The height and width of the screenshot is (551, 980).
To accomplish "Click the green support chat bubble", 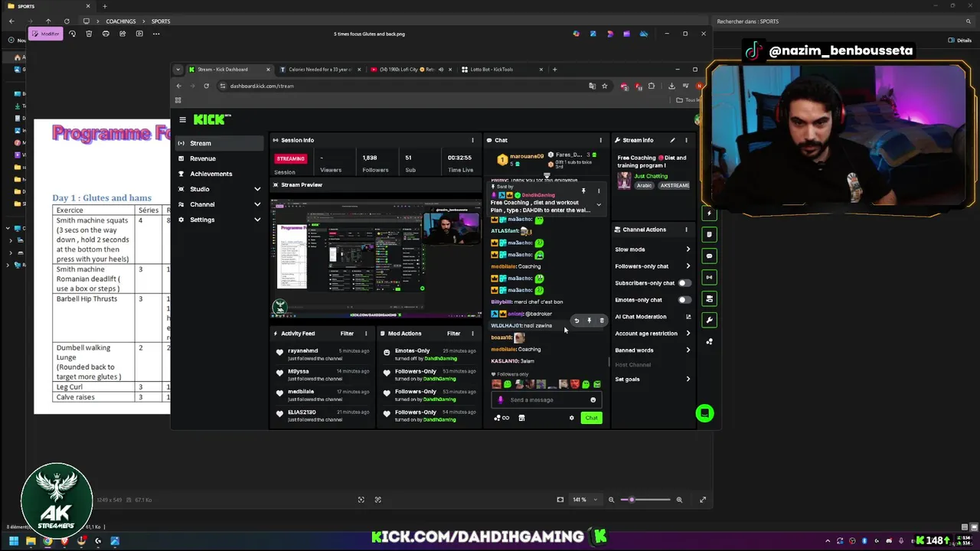I will pyautogui.click(x=704, y=413).
